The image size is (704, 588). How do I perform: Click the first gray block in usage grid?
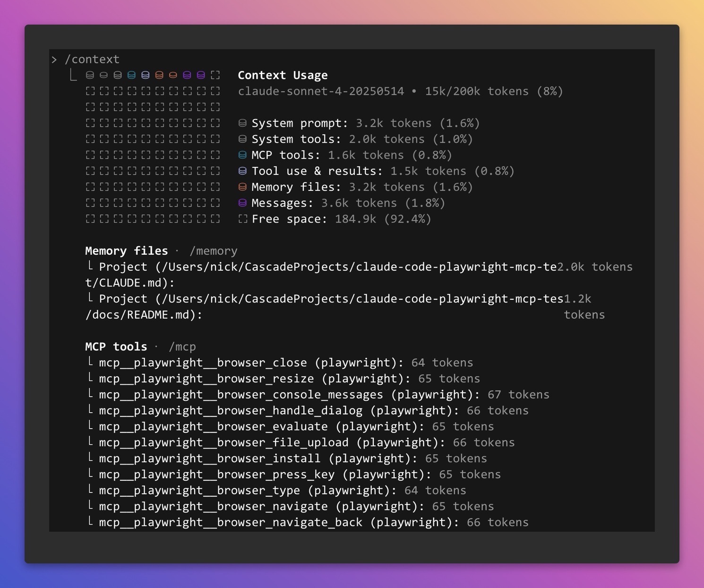pyautogui.click(x=90, y=75)
